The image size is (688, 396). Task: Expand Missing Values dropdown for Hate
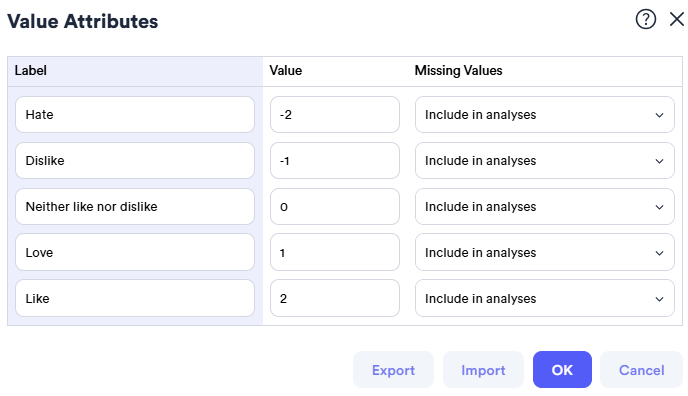[x=545, y=114]
